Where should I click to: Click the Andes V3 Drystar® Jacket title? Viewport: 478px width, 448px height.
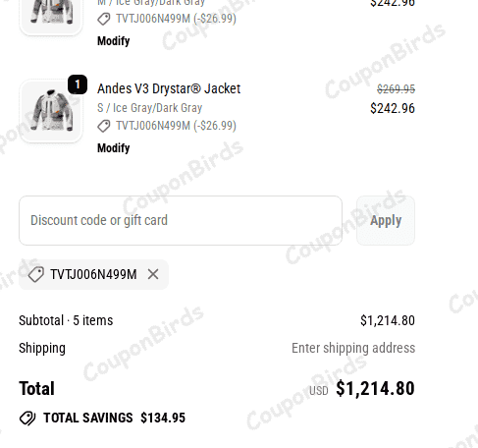pos(169,88)
